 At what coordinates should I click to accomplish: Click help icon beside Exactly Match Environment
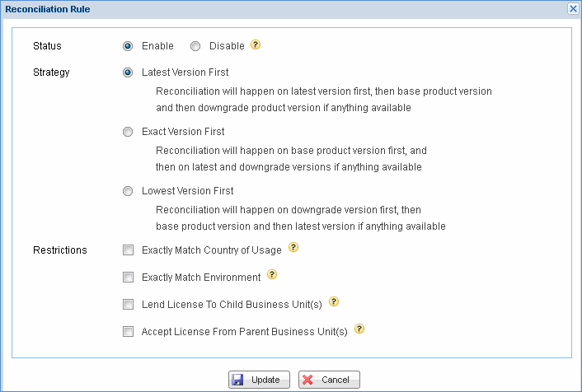coord(272,275)
